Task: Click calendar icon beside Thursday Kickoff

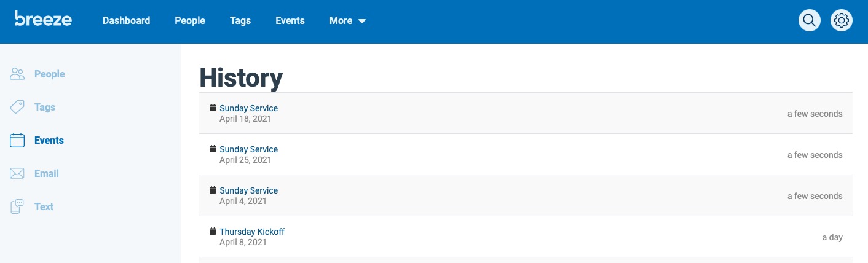Action: (213, 232)
